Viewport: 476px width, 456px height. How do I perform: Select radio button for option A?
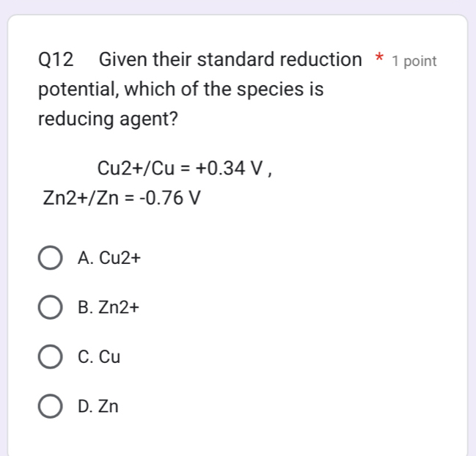(49, 258)
